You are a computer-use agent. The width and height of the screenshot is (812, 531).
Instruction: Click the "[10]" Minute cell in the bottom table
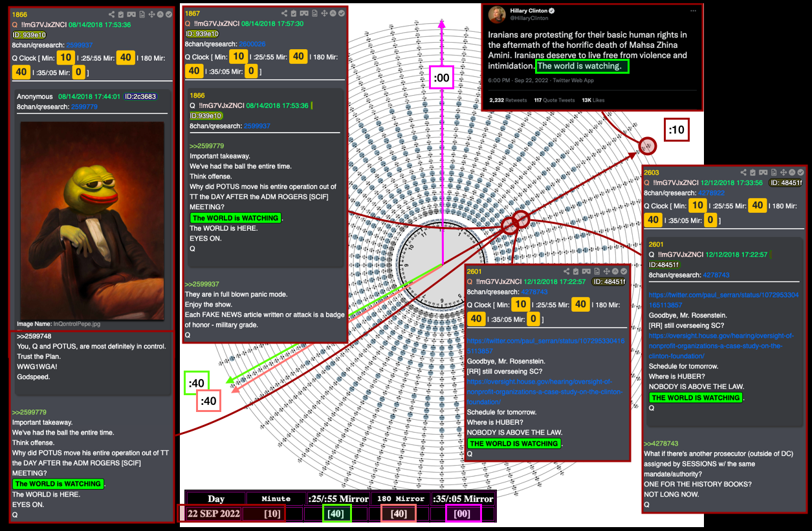[x=272, y=514]
